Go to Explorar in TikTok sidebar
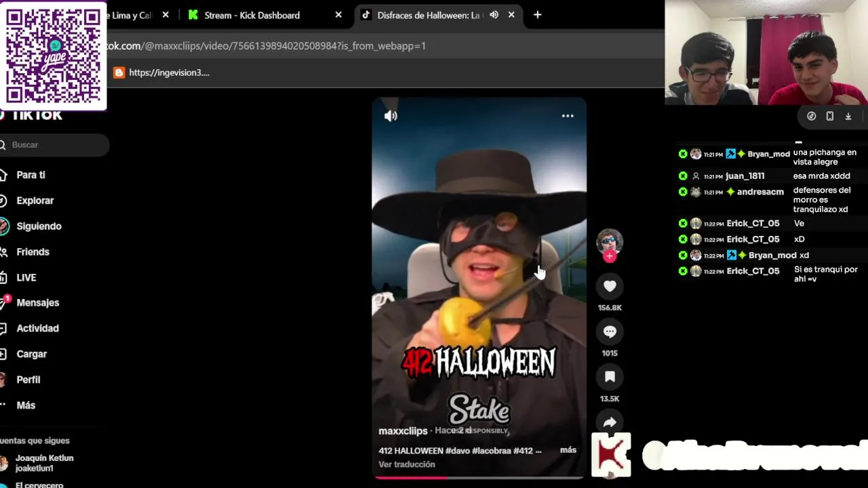The width and height of the screenshot is (868, 488). point(35,201)
